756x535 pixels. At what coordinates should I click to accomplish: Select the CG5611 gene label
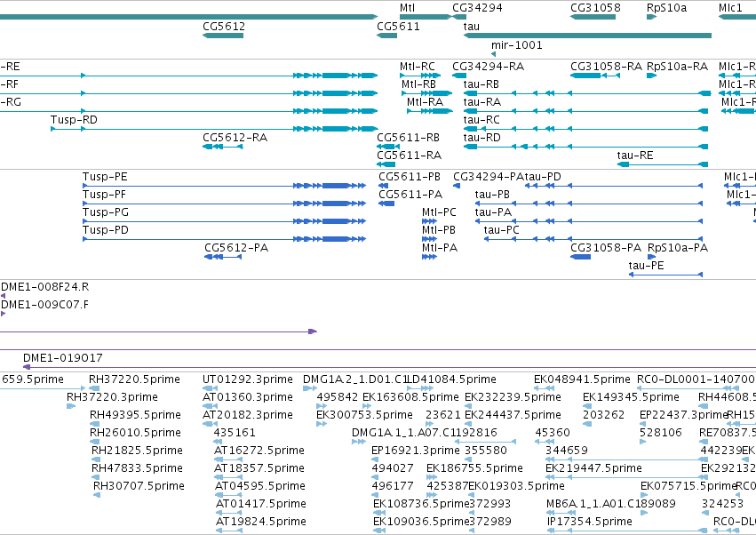[398, 26]
